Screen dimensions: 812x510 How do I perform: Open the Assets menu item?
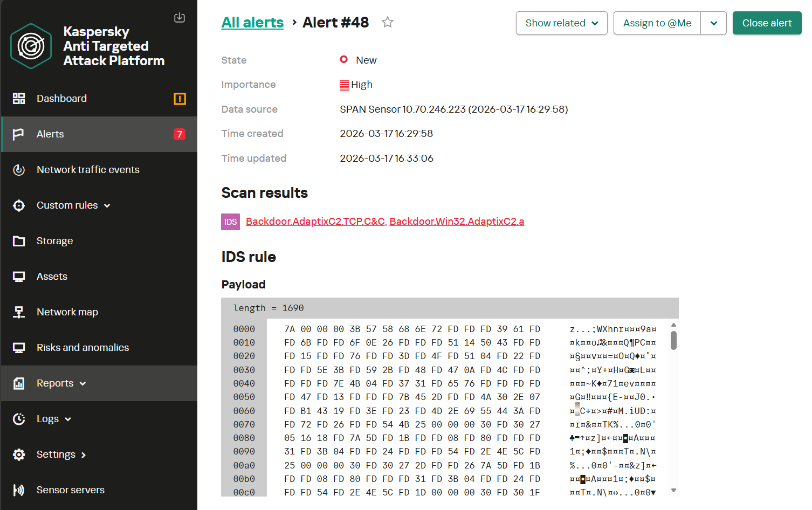(52, 277)
